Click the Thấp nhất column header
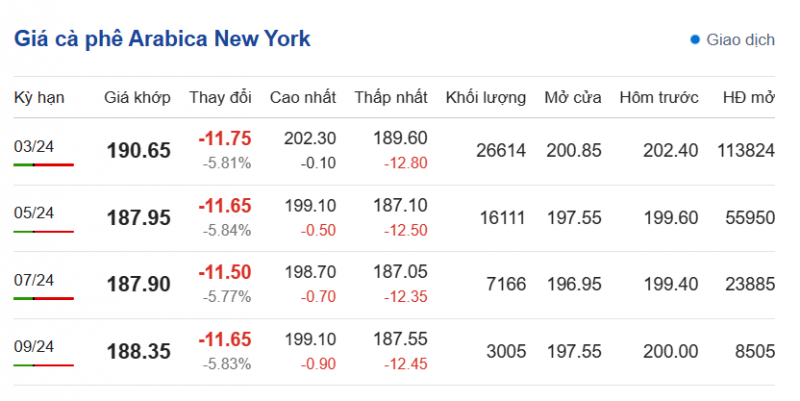 pyautogui.click(x=391, y=98)
